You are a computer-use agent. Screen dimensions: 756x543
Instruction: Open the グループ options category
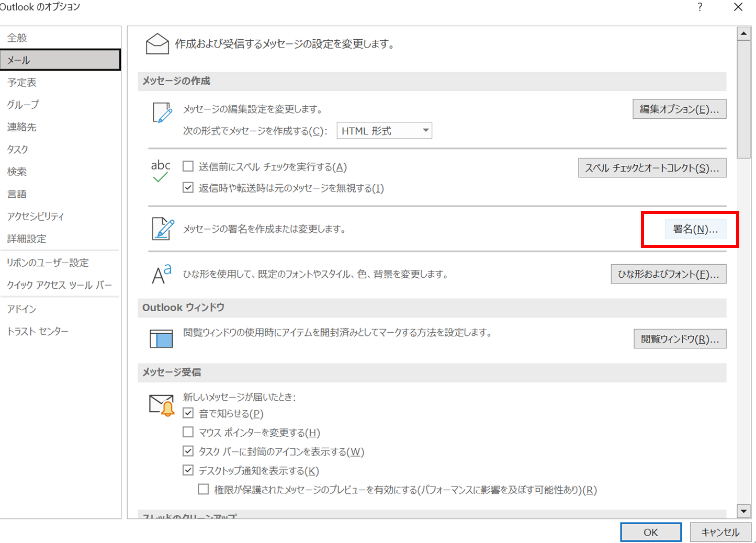(60, 105)
